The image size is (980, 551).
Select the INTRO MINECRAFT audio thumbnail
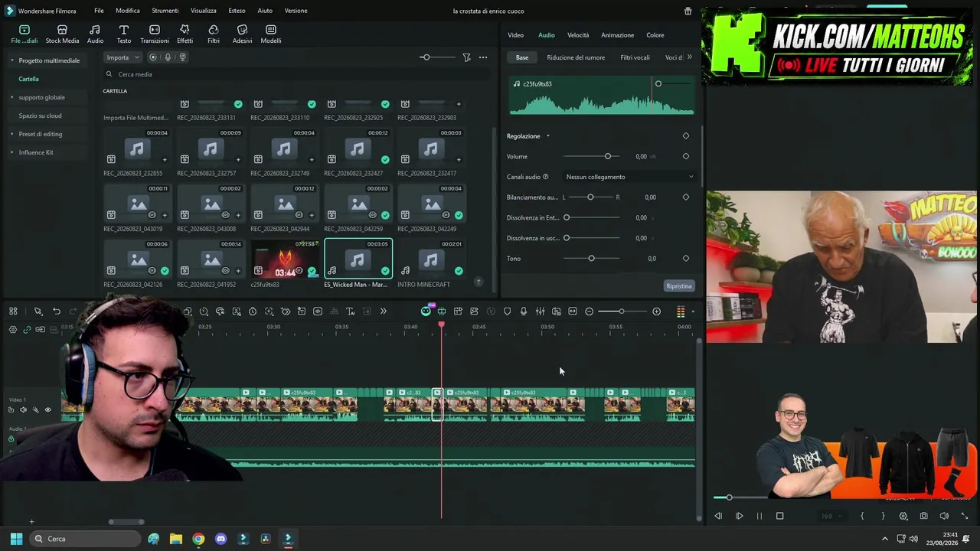(x=431, y=259)
